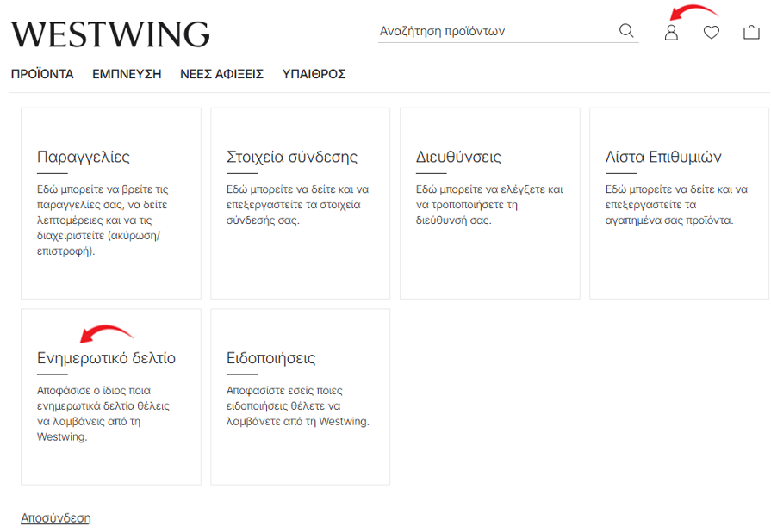Open the Ενημερωτικό δελτίο card heading
The image size is (771, 532).
106,357
